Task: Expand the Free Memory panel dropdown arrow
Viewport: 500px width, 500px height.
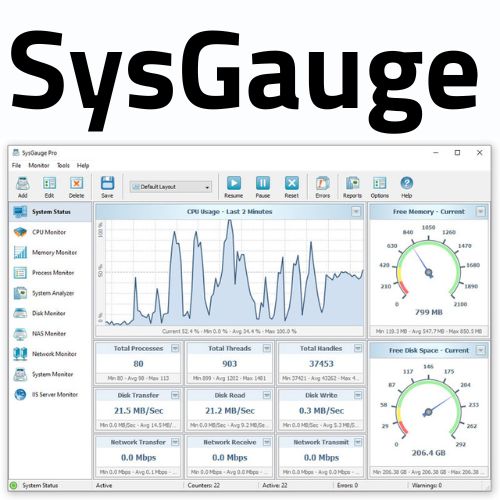Action: [480, 212]
